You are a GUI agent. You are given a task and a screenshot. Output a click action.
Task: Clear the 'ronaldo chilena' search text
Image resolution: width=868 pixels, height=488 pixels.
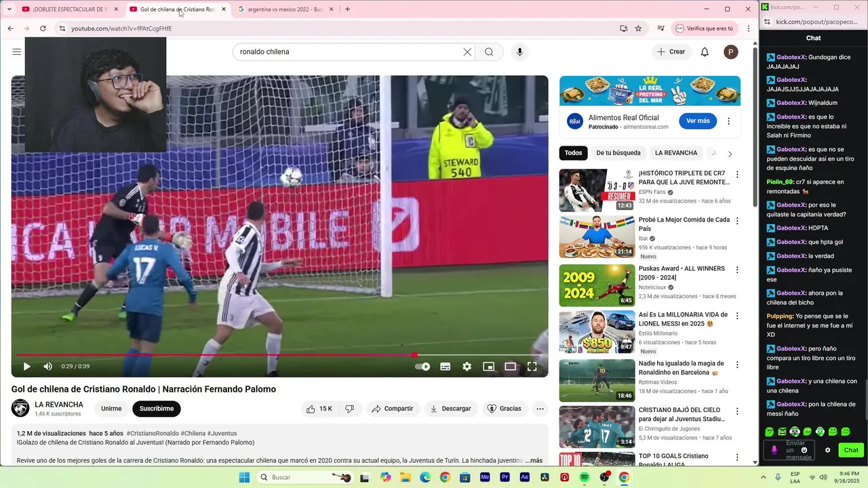pos(467,52)
